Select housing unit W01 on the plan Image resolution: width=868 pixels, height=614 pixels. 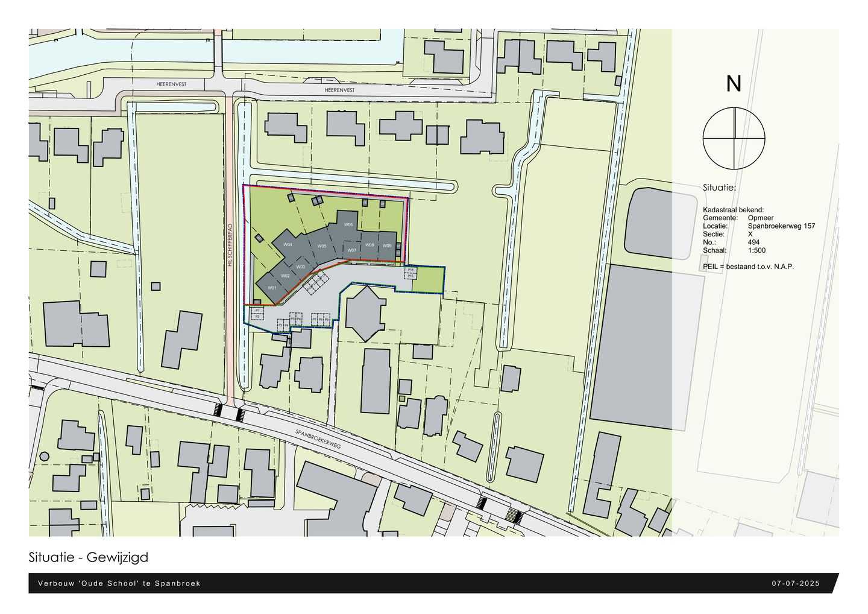pos(272,288)
